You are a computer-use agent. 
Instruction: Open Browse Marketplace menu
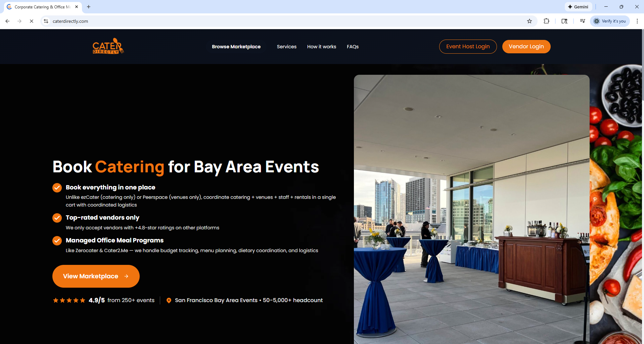[x=236, y=47]
